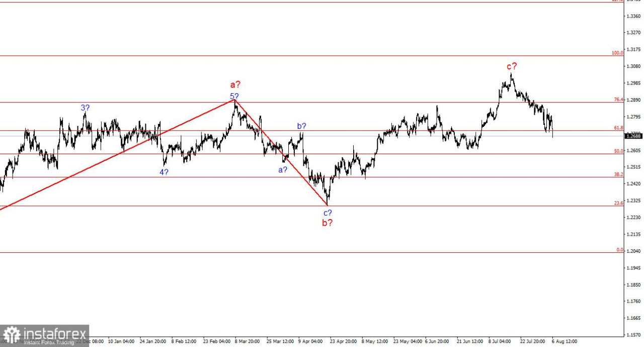
Task: Click the 1.2420 price axis value
Action: [633, 184]
